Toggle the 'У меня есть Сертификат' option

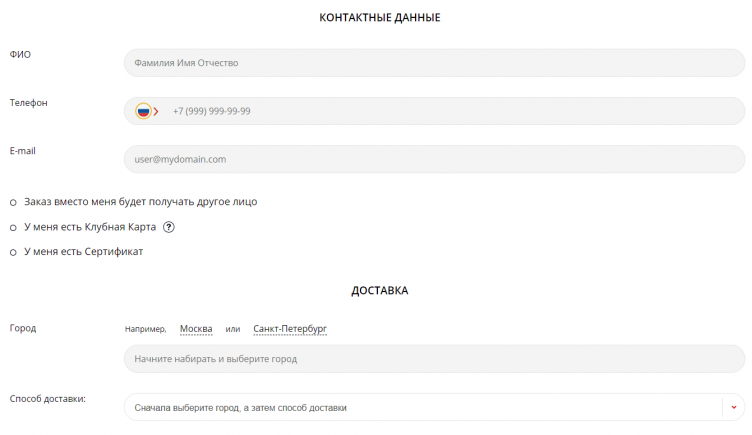pyautogui.click(x=13, y=252)
